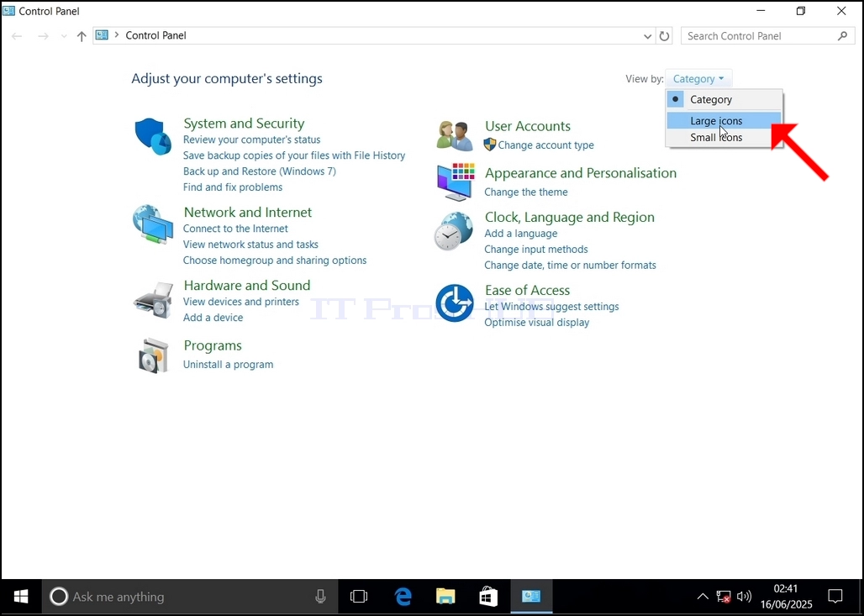Open Let Windows suggest settings
Image resolution: width=864 pixels, height=616 pixels.
(x=551, y=307)
